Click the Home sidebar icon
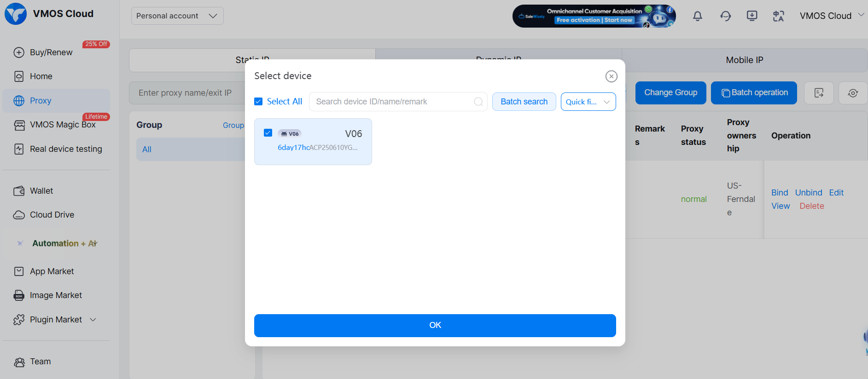The width and height of the screenshot is (868, 379). coord(19,76)
